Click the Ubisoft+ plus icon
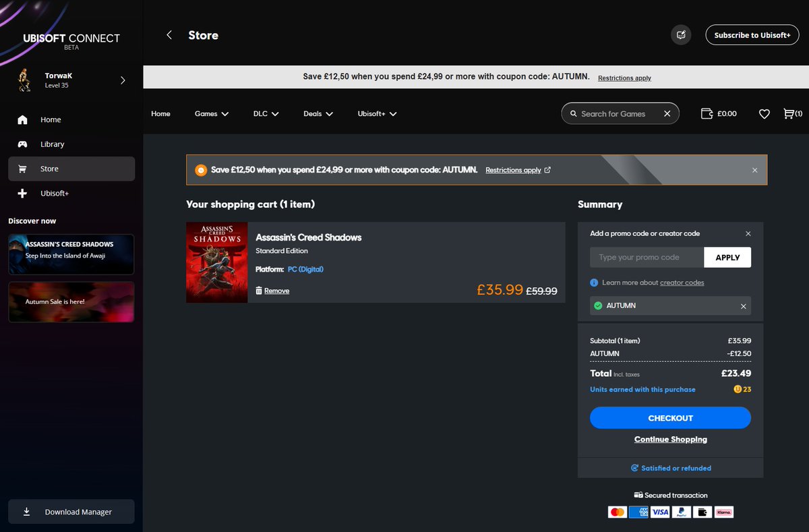The width and height of the screenshot is (809, 532). click(23, 194)
